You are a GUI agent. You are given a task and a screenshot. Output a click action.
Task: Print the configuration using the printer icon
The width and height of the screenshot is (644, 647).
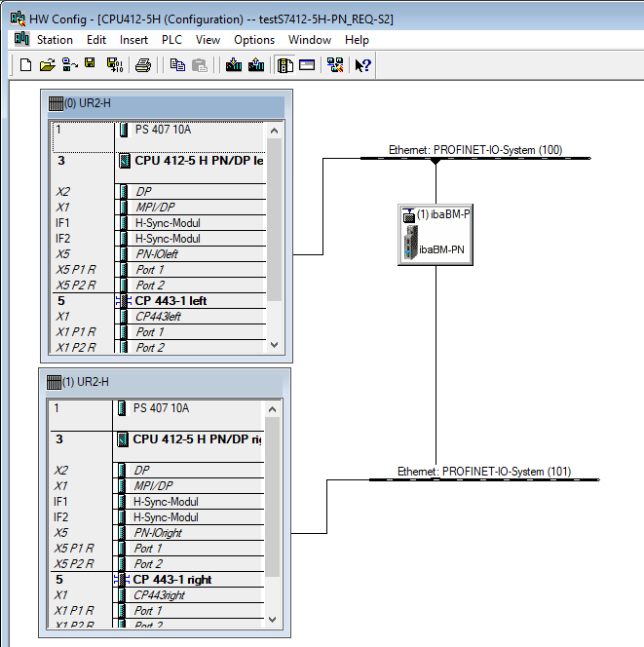click(143, 65)
